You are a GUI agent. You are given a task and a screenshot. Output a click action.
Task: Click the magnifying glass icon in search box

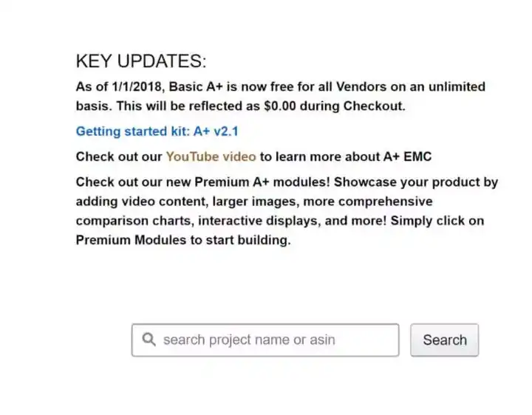(x=149, y=340)
